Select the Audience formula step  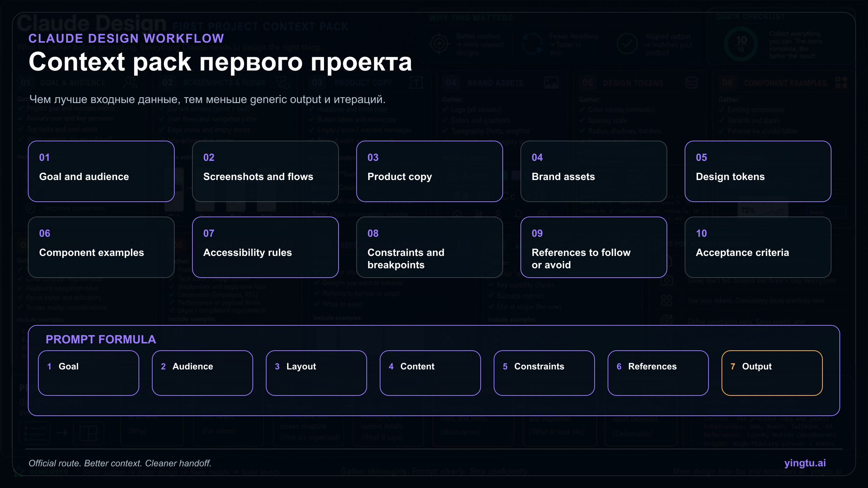pos(203,373)
